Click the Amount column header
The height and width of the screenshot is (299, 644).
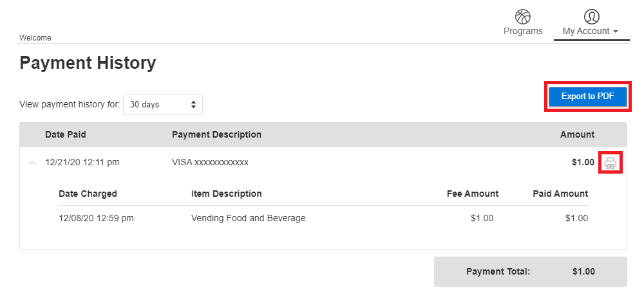click(x=577, y=134)
